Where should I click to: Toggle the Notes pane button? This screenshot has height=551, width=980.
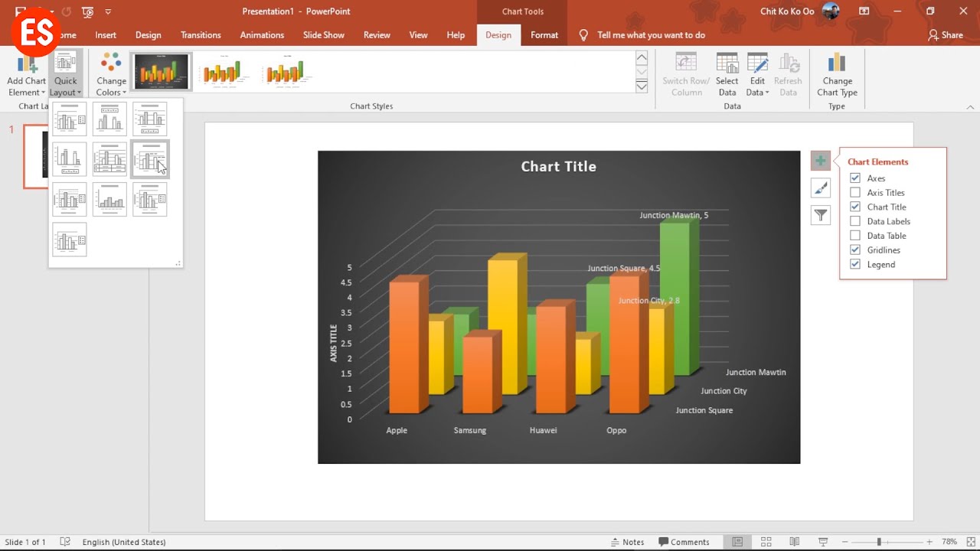click(x=627, y=542)
